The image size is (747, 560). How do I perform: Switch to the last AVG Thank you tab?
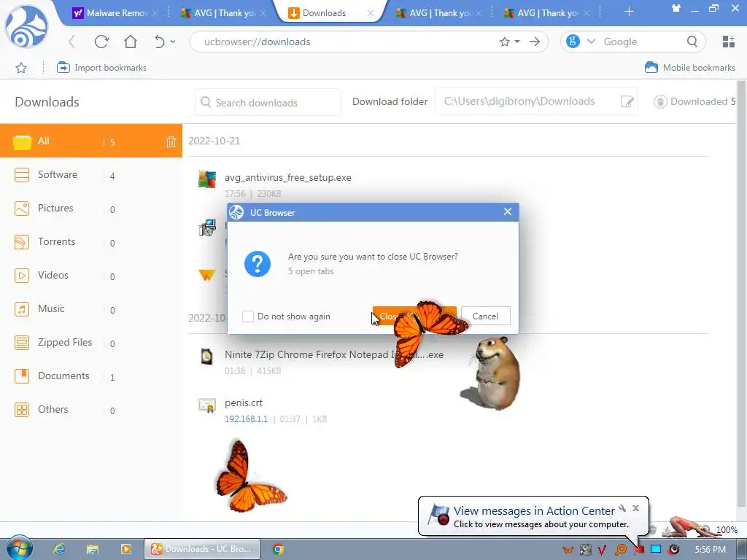[x=547, y=13]
